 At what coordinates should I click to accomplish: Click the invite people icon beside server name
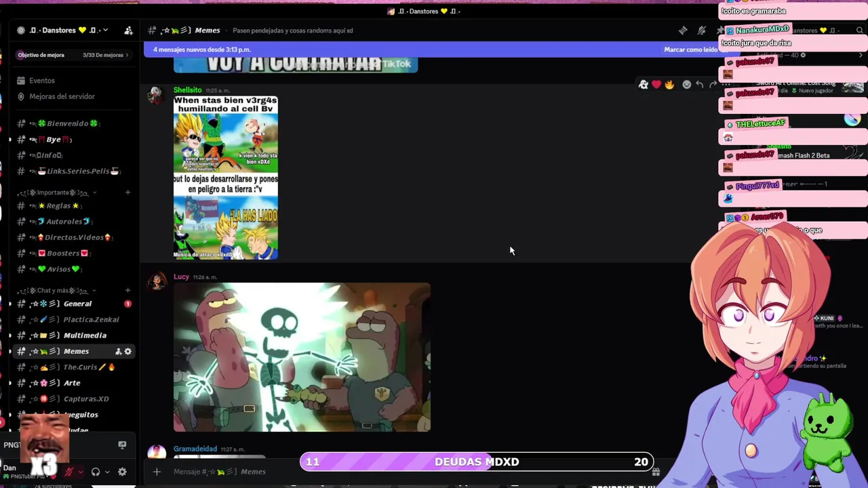[x=129, y=30]
